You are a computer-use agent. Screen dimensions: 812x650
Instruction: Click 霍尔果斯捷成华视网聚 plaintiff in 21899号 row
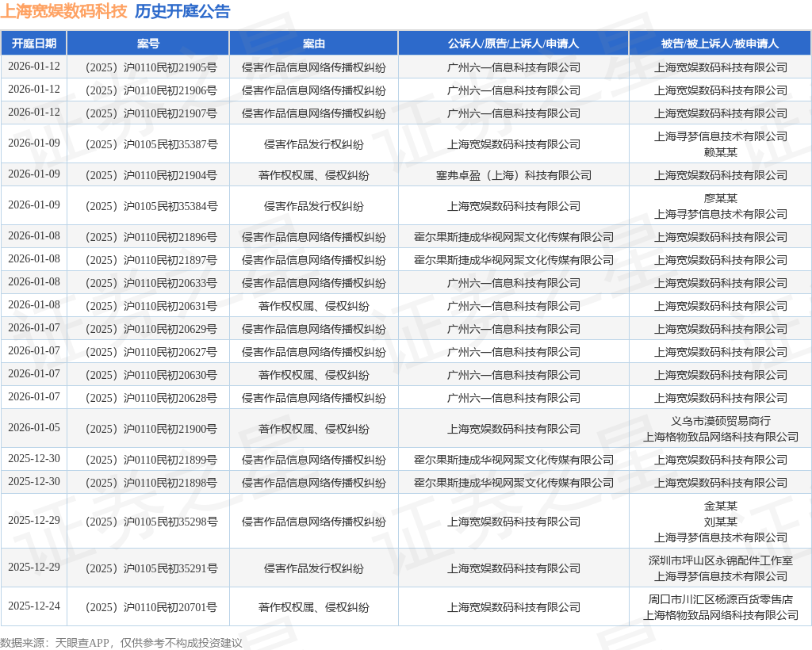[x=514, y=460]
